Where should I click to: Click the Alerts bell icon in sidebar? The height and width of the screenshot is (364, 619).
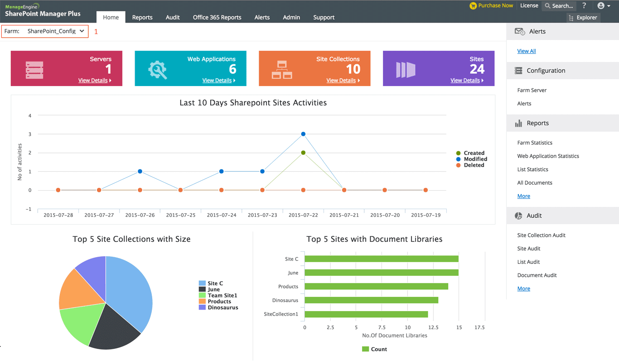pyautogui.click(x=519, y=31)
